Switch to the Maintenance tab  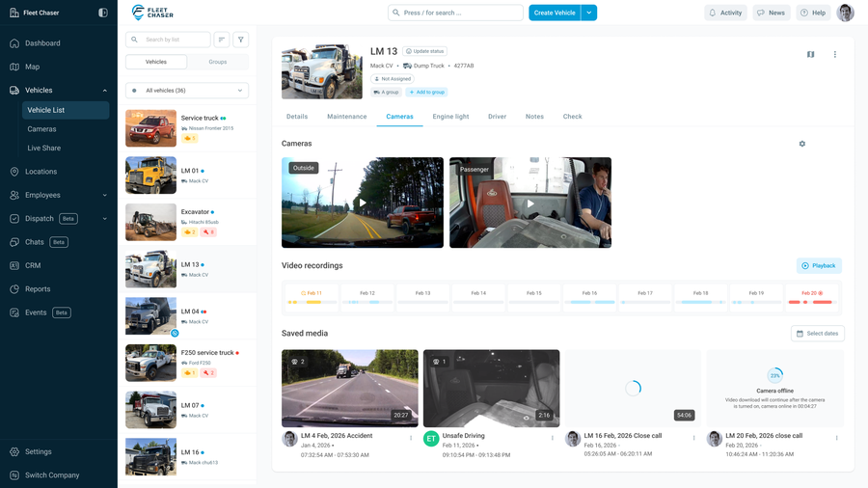pyautogui.click(x=346, y=117)
